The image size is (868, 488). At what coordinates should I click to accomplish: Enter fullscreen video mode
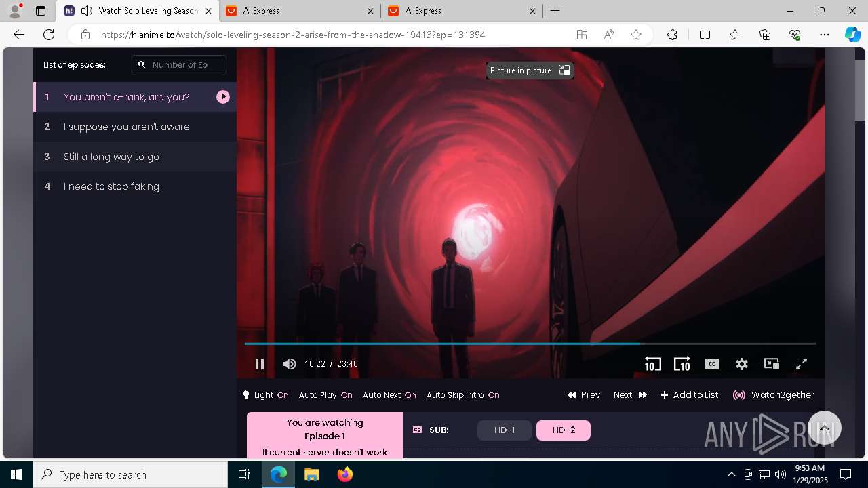click(x=802, y=364)
